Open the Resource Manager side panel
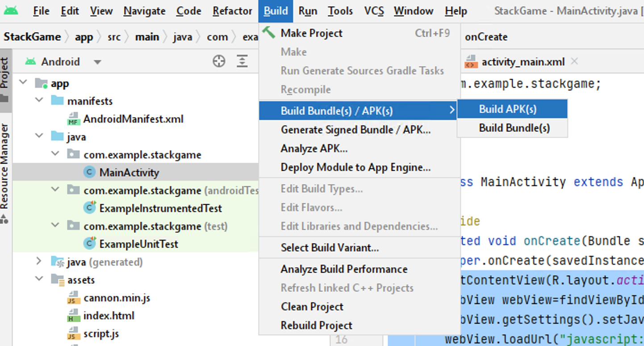This screenshot has width=644, height=346. (x=5, y=166)
